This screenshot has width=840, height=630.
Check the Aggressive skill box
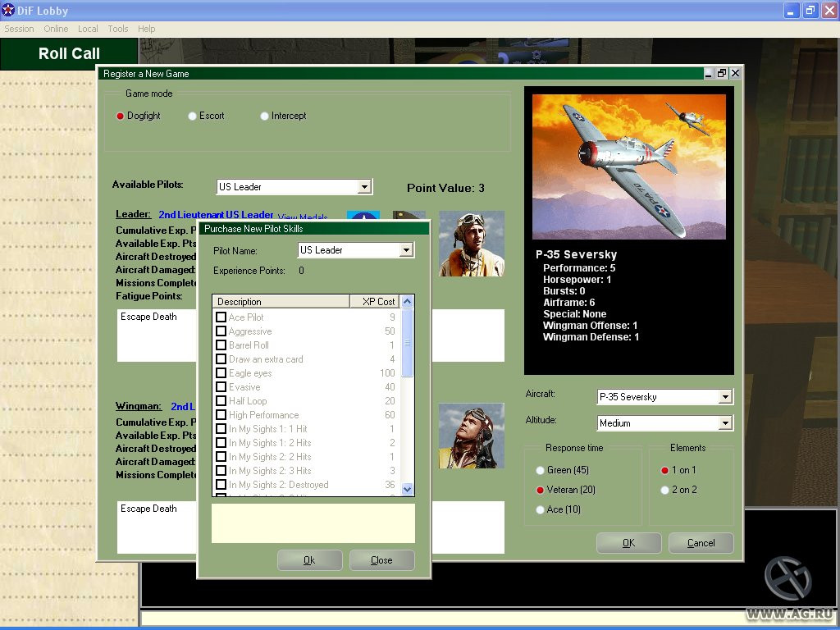[x=221, y=331]
